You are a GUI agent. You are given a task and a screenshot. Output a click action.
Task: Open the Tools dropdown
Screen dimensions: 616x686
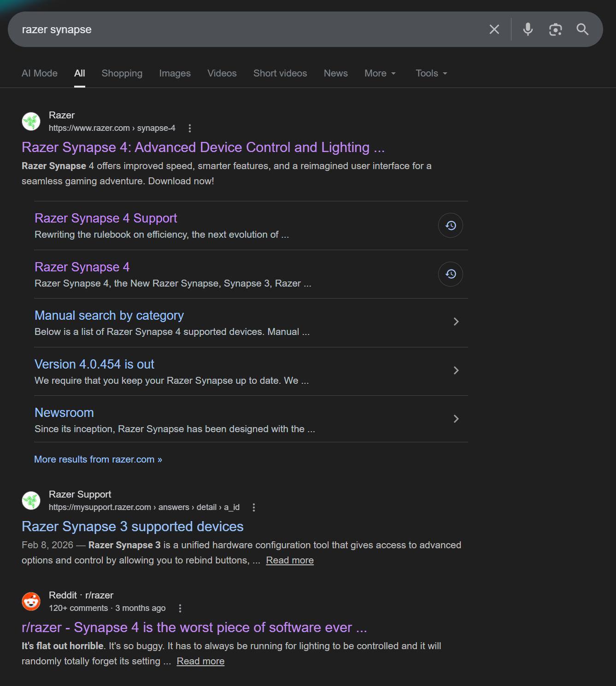(x=430, y=73)
